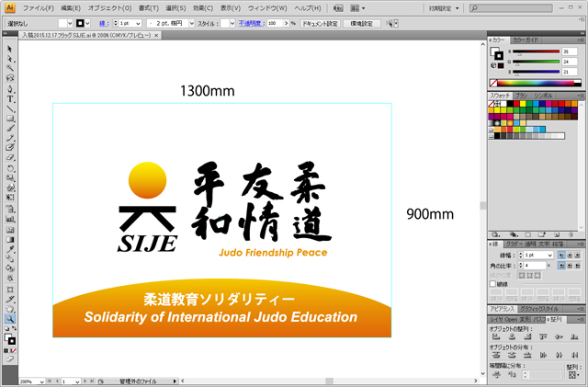Click vertical align top icon in Align panel
Viewport: 588px width, 387px height.
(543, 337)
